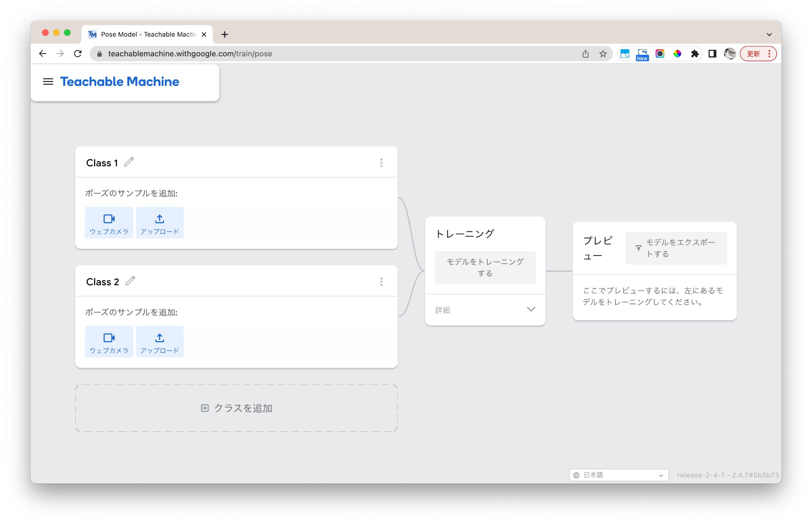Image resolution: width=812 pixels, height=524 pixels.
Task: Click the モデルをトレーニングする button
Action: pos(485,267)
